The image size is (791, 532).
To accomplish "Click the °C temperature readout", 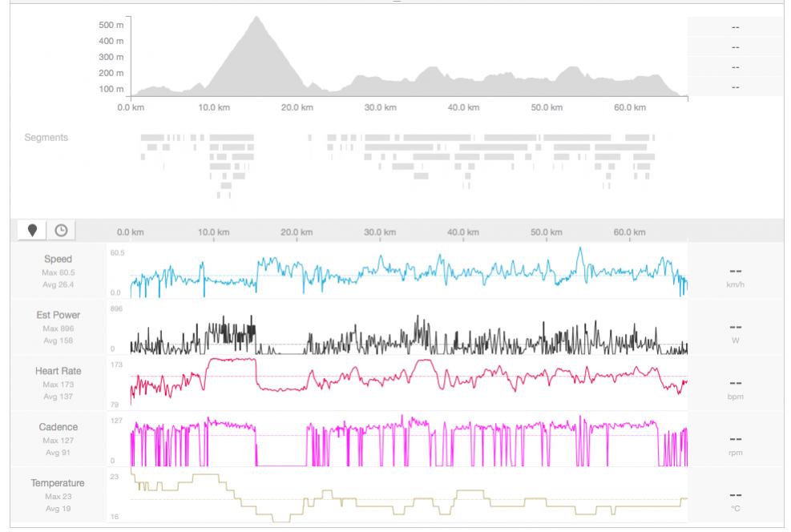I will point(735,501).
